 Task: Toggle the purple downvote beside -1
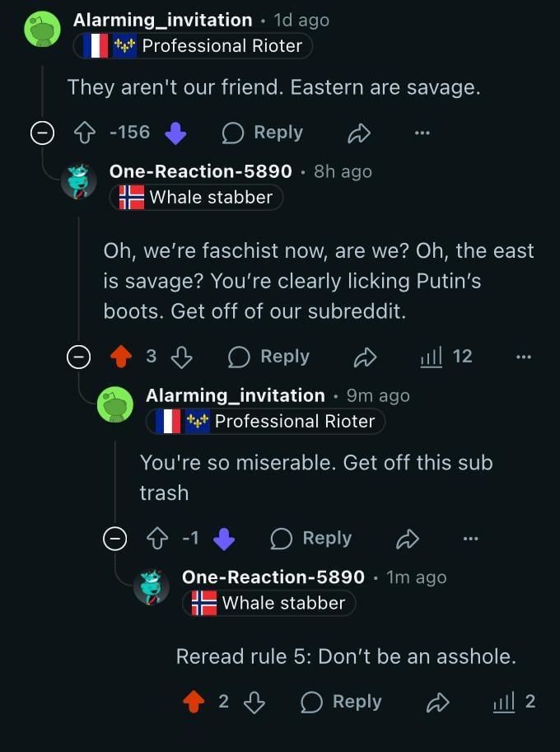point(223,539)
